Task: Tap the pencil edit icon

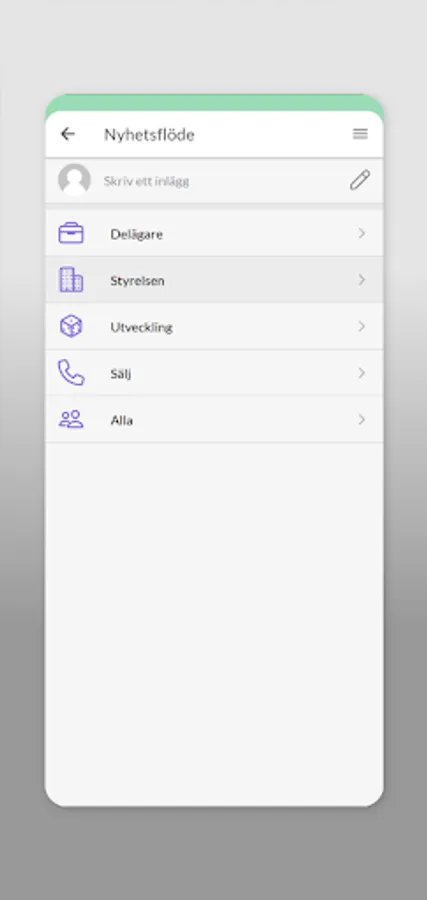Action: pos(360,180)
